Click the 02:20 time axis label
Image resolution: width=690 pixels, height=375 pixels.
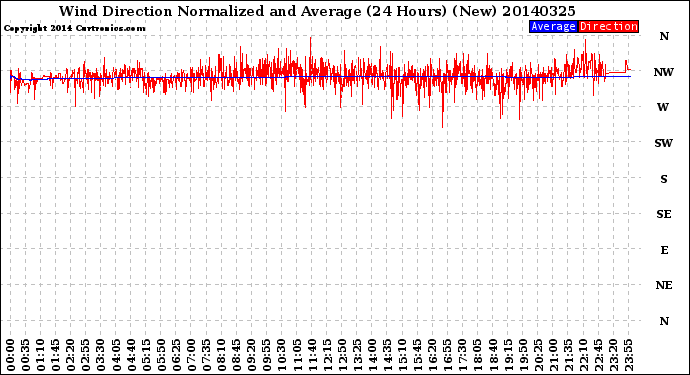click(71, 355)
